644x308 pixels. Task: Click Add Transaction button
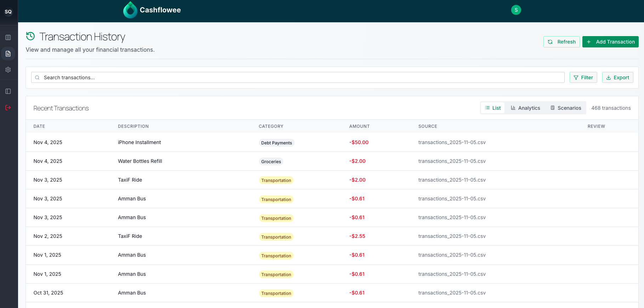pyautogui.click(x=610, y=42)
